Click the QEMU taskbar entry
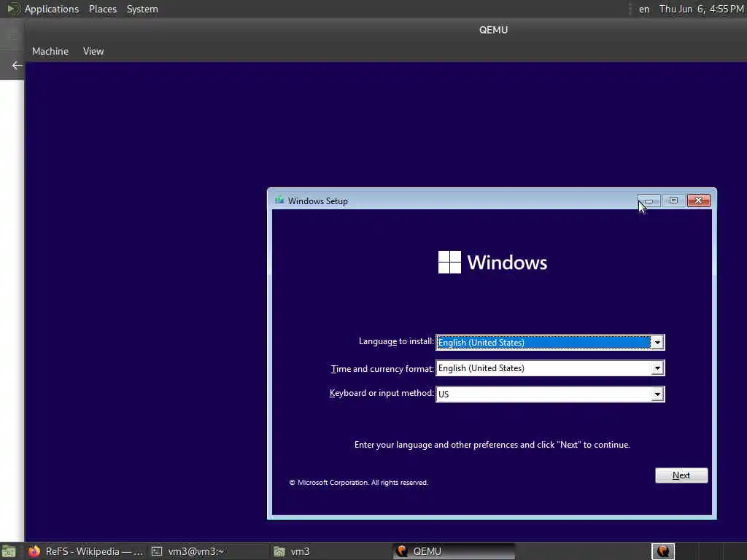This screenshot has width=747, height=560. click(454, 551)
